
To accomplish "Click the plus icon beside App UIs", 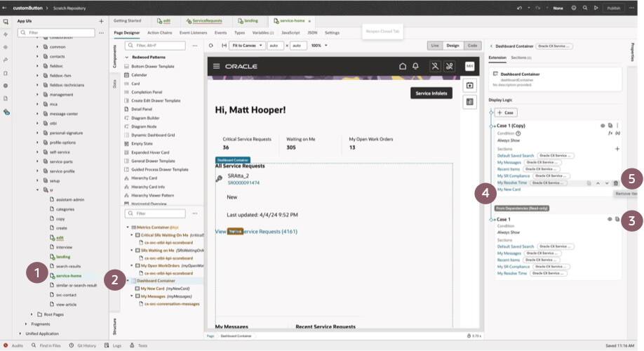I will [x=102, y=21].
